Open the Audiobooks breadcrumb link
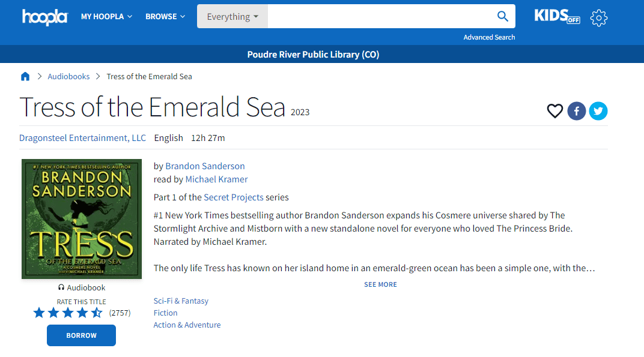Screen dimensions: 644x357 [x=68, y=76]
